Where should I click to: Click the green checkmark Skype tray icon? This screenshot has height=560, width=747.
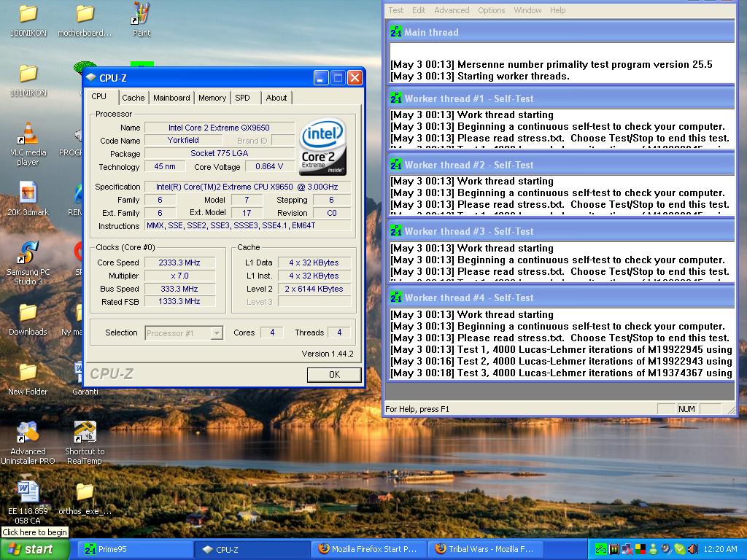coord(680,549)
